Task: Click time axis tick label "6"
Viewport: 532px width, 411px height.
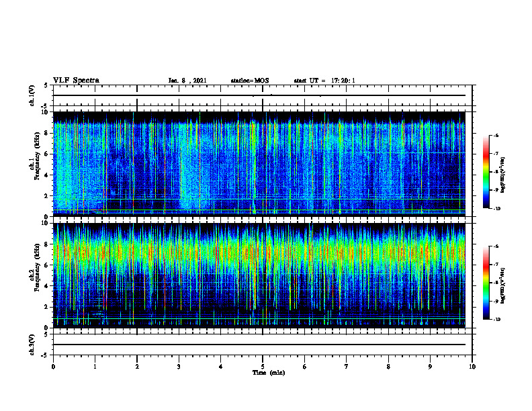Action: click(305, 367)
